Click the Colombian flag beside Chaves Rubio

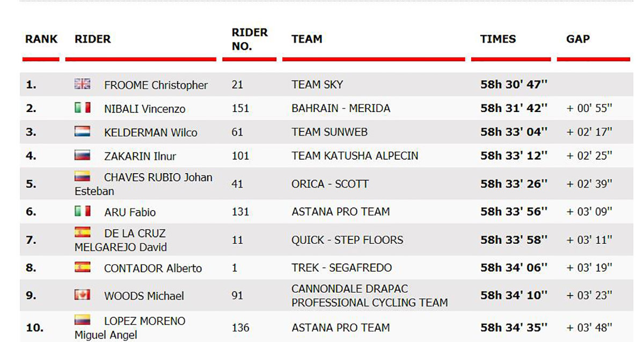click(82, 176)
